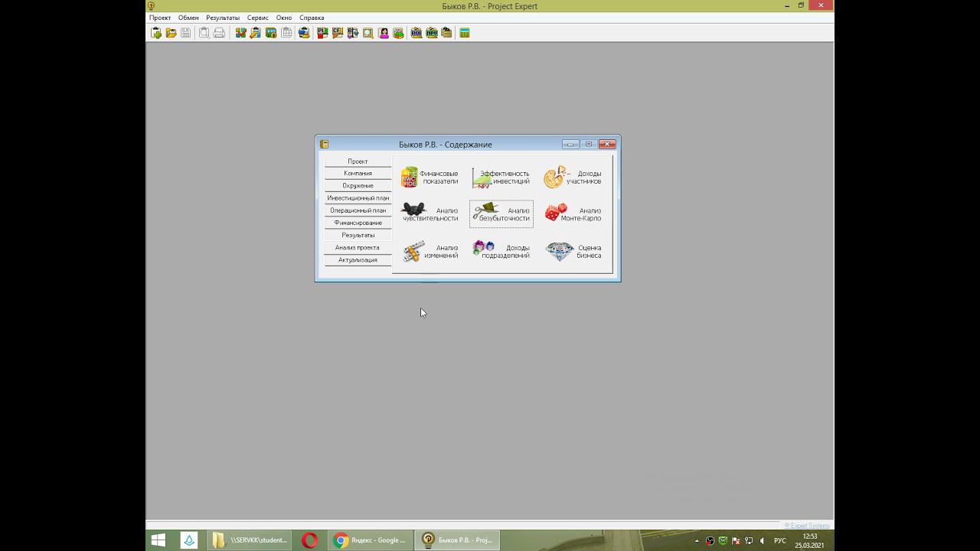Image resolution: width=980 pixels, height=551 pixels.
Task: Switch to the Анализ проекта tab
Action: (358, 248)
